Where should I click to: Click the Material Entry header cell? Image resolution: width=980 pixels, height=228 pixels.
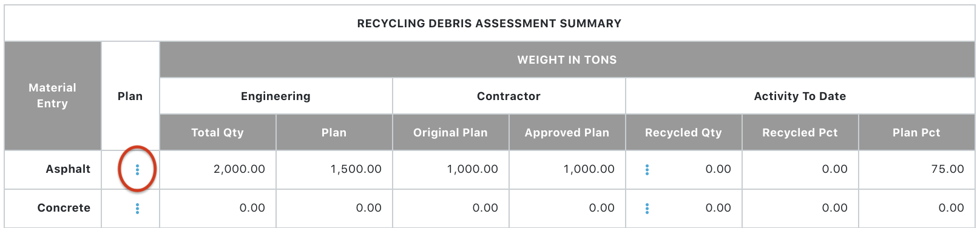tap(53, 96)
